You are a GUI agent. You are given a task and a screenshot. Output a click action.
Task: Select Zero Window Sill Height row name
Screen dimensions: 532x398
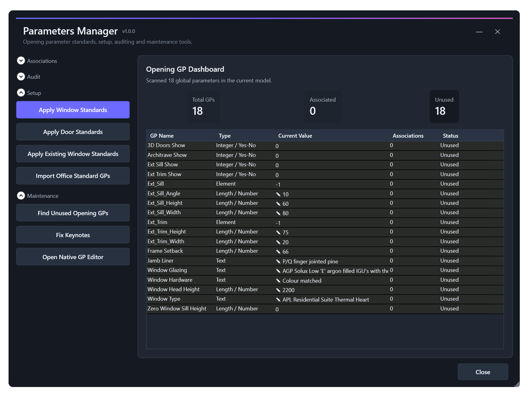pos(177,309)
